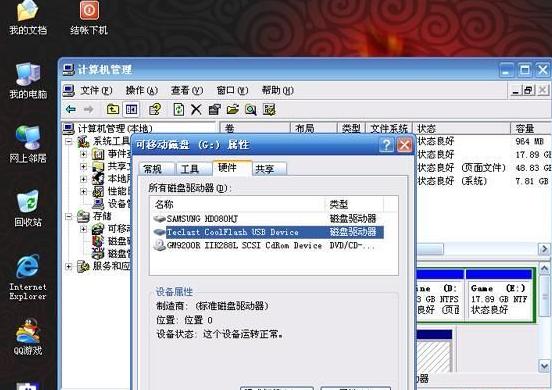
Task: Click the 文件系统 column header
Action: point(389,128)
